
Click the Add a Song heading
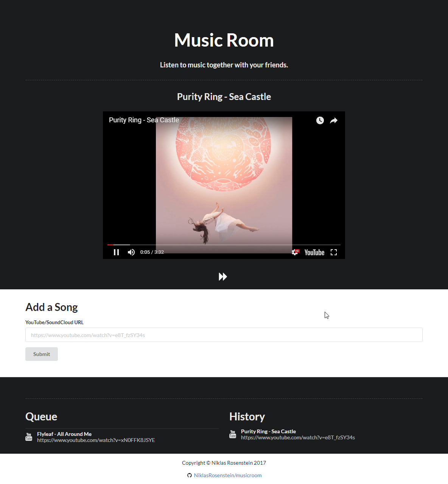coord(51,307)
